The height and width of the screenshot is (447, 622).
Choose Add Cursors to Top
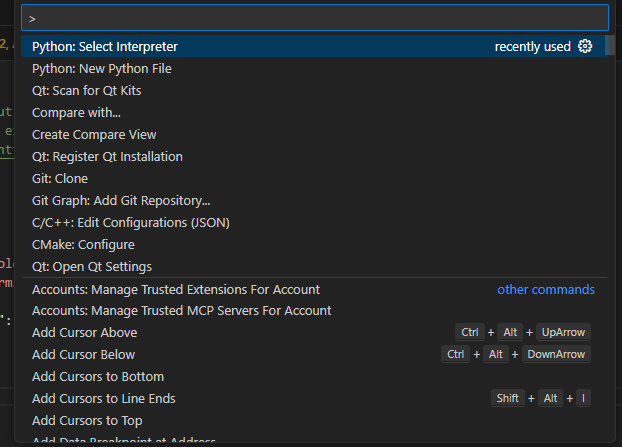pos(315,420)
